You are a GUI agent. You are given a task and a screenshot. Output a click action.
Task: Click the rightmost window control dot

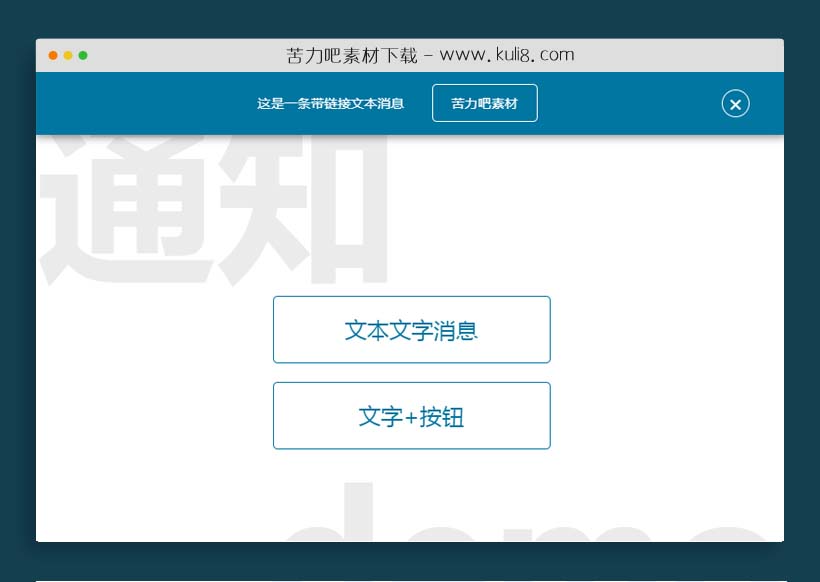point(82,57)
